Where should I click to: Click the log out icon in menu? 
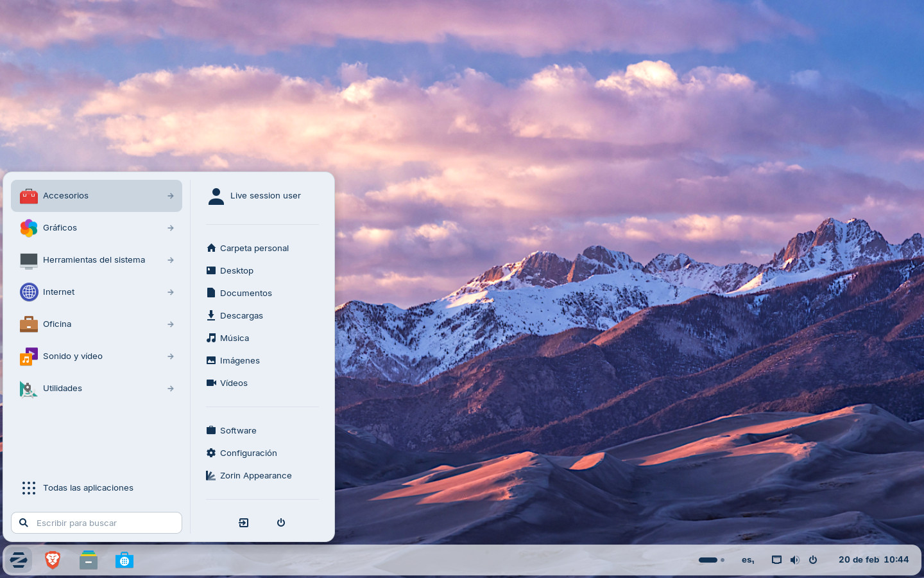[x=244, y=523]
